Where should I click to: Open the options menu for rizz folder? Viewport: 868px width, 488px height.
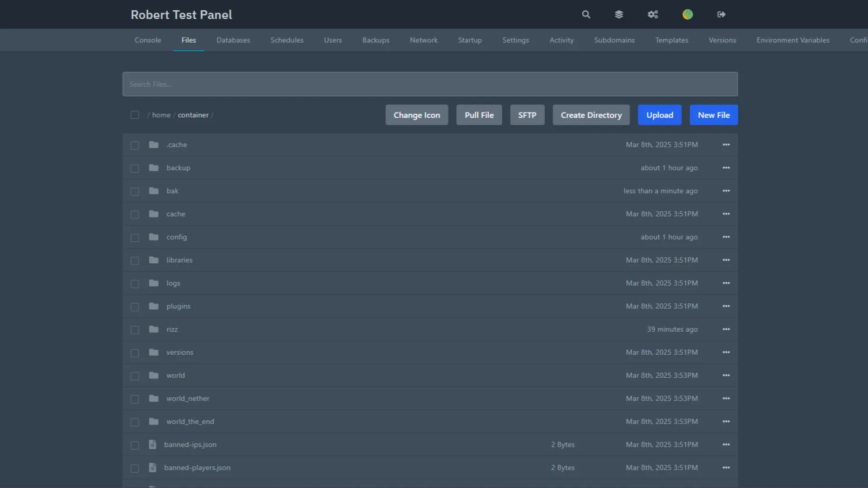click(726, 329)
